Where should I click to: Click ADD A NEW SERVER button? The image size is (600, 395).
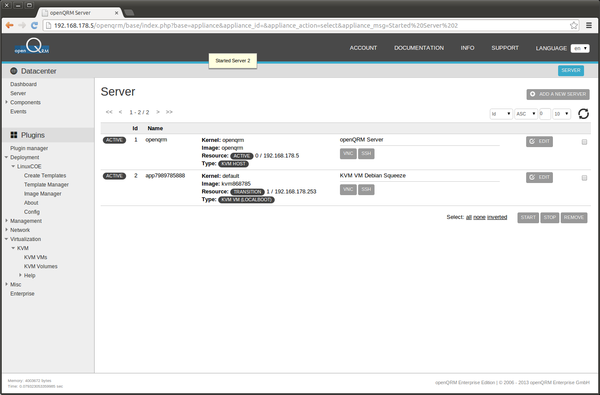point(558,94)
